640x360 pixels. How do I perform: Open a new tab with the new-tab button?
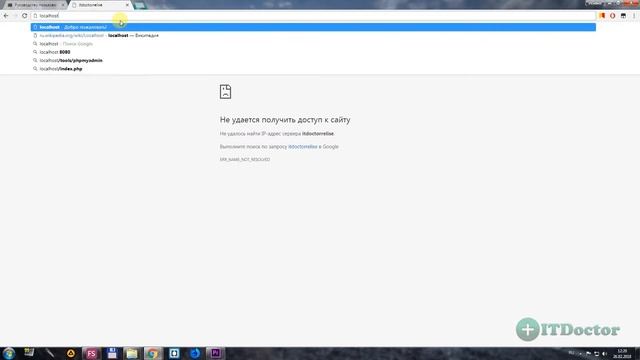click(x=140, y=5)
